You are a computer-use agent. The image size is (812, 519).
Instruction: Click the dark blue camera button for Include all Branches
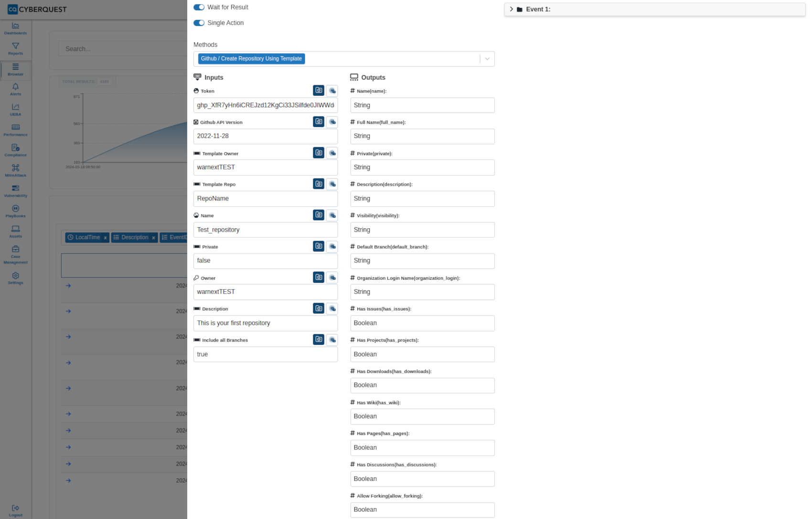click(319, 339)
